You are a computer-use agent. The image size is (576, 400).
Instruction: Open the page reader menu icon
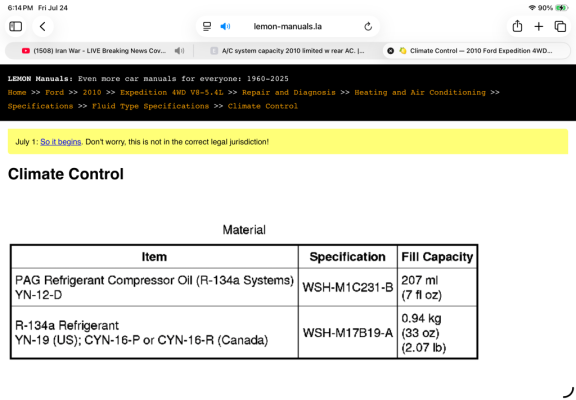pos(207,26)
